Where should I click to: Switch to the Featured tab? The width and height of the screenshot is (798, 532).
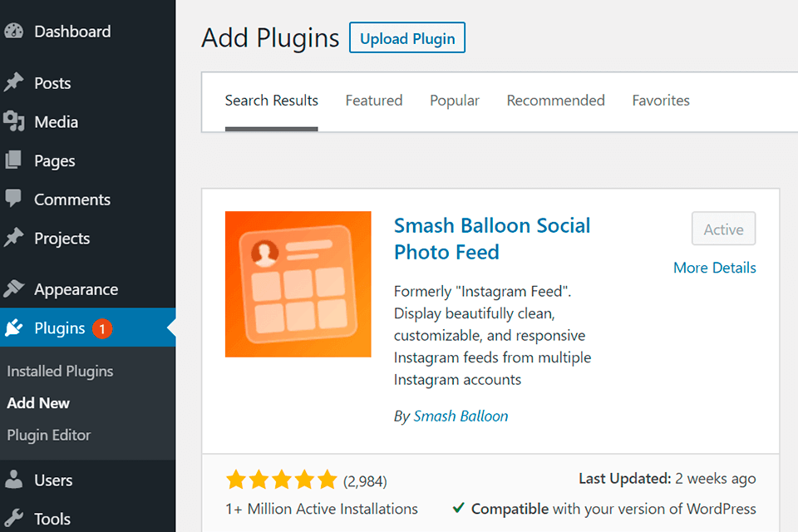click(374, 101)
